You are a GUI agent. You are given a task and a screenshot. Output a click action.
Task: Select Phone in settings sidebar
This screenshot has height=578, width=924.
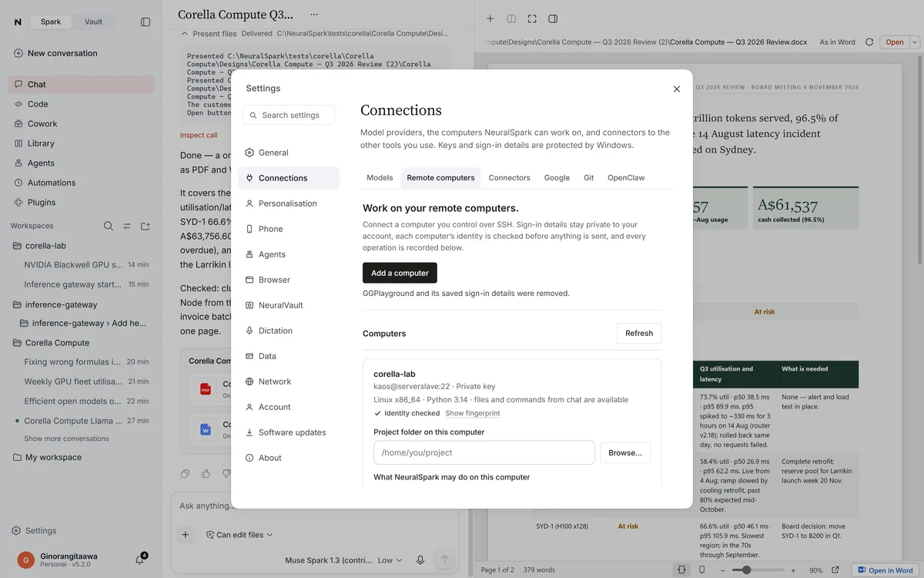(x=289, y=229)
